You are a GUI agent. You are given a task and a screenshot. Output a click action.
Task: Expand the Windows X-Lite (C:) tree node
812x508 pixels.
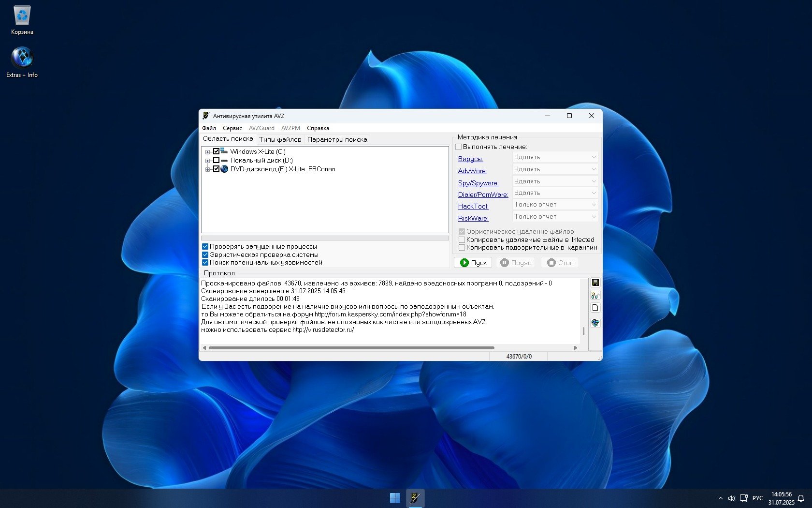[x=207, y=152]
